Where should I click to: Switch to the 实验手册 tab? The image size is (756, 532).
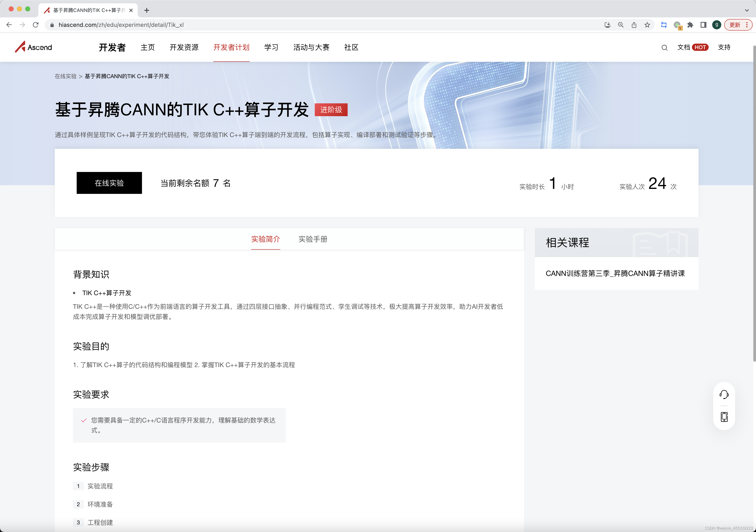pyautogui.click(x=313, y=239)
